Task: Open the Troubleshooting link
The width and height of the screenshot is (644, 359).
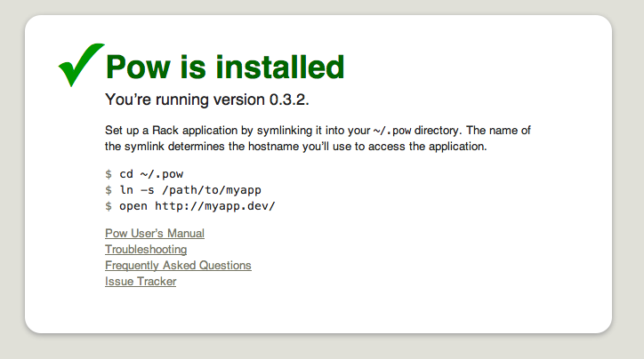Action: (x=146, y=249)
